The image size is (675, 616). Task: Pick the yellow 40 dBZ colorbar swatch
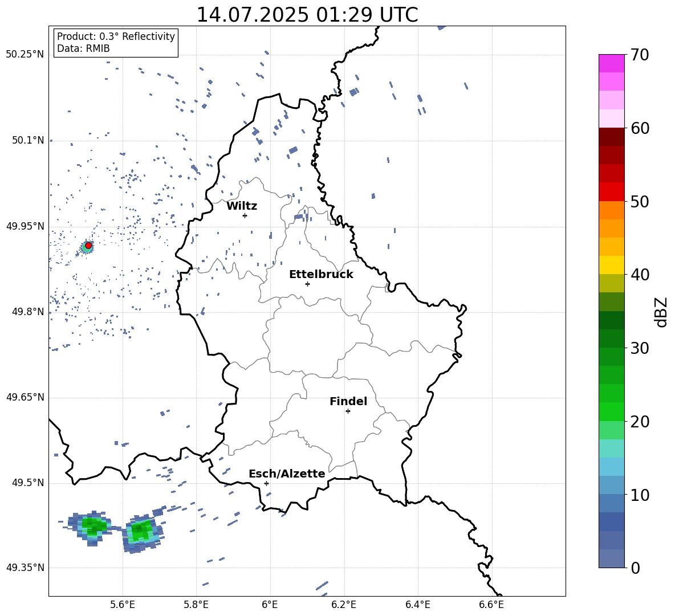[611, 265]
